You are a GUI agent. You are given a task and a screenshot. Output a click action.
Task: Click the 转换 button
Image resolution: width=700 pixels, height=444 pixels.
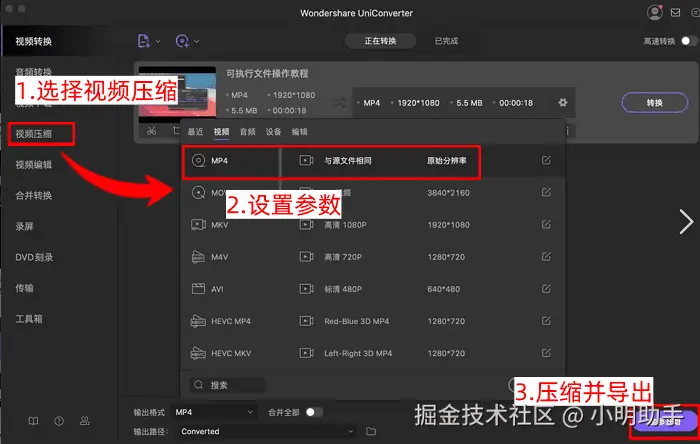[654, 103]
